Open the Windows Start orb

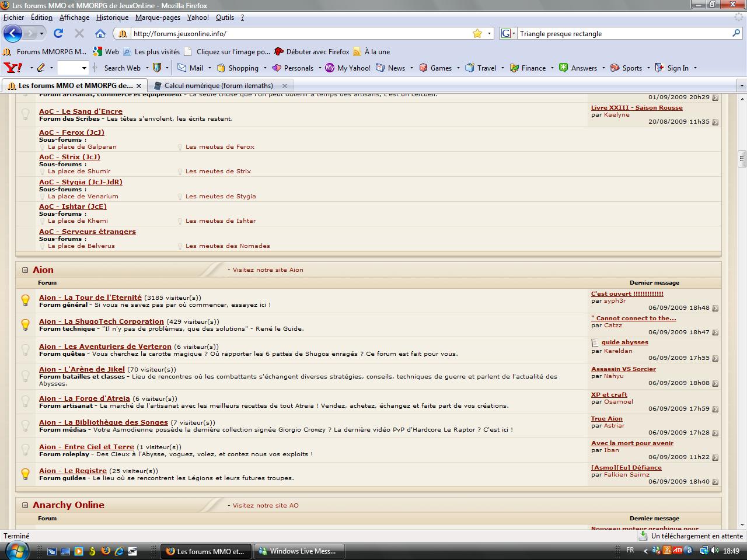(16, 550)
